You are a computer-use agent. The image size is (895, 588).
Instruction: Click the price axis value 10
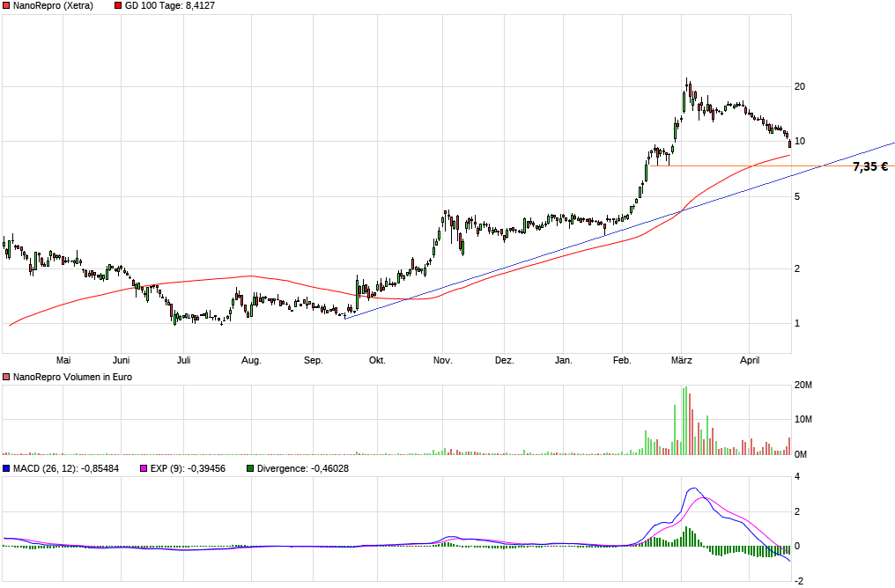(800, 142)
